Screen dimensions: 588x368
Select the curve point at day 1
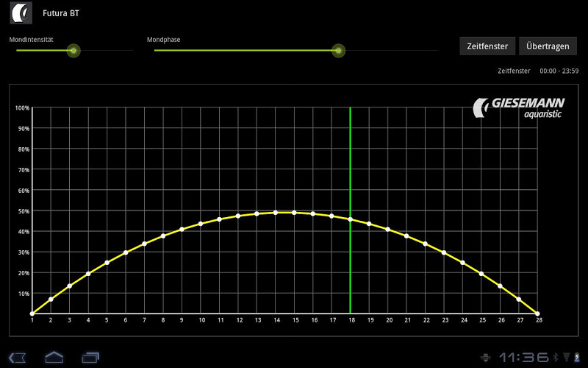pos(32,314)
